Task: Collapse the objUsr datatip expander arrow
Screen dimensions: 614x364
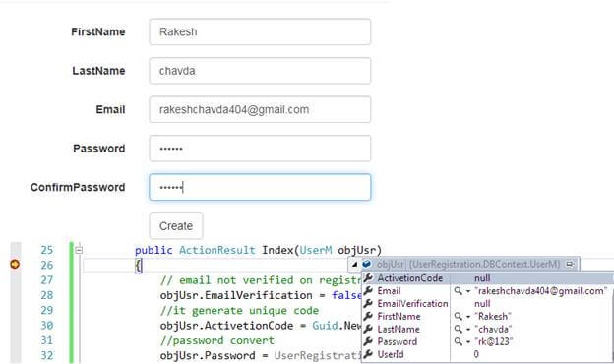Action: tap(355, 265)
